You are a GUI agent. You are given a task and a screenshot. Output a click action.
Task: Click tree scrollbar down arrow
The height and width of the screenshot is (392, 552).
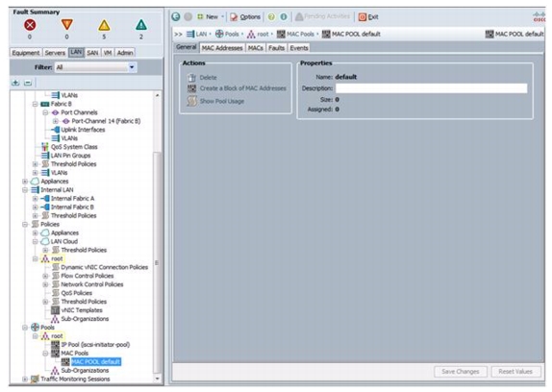pos(157,379)
